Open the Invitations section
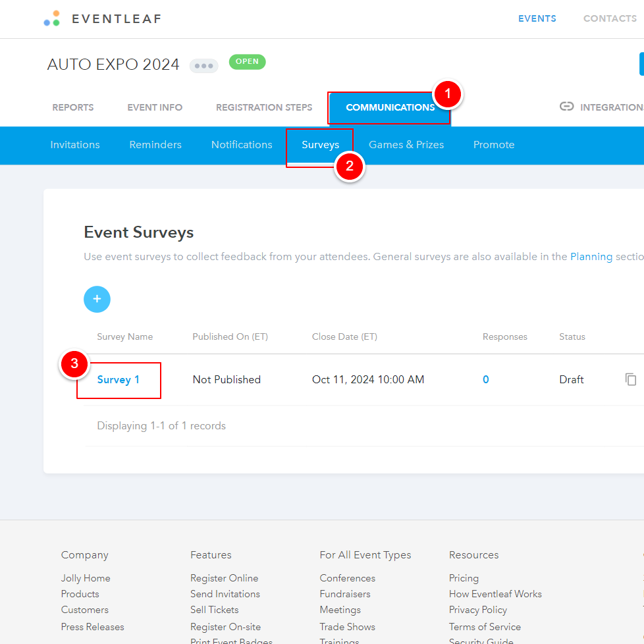This screenshot has width=644, height=644. point(75,144)
